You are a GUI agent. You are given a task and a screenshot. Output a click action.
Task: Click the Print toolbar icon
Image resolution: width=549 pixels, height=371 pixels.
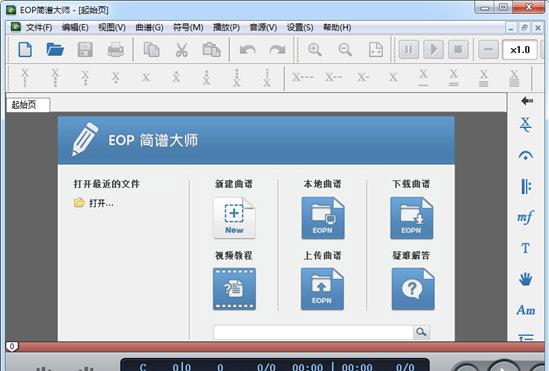(116, 49)
